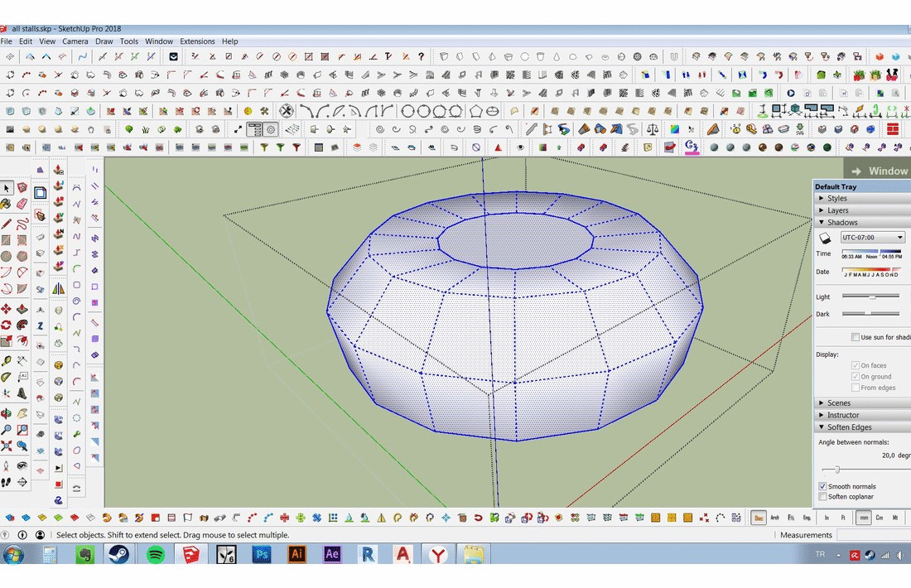Activate the Push/Pull tool

pyautogui.click(x=22, y=309)
